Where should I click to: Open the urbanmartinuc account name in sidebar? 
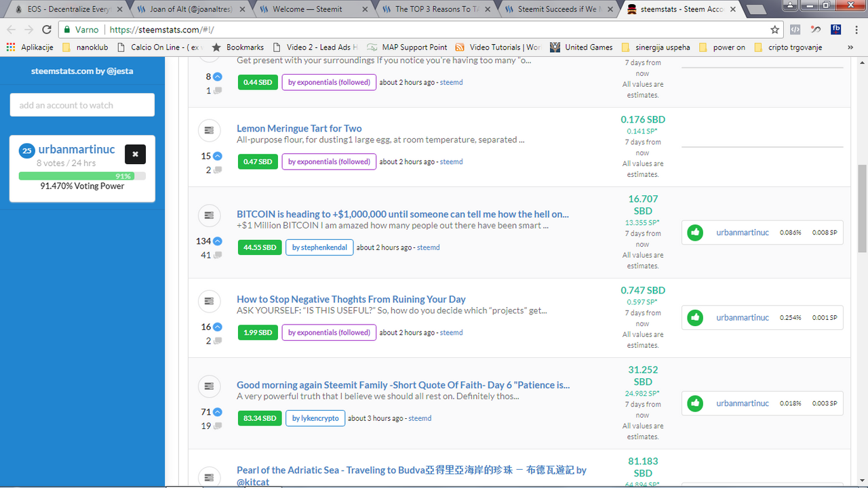pos(77,149)
